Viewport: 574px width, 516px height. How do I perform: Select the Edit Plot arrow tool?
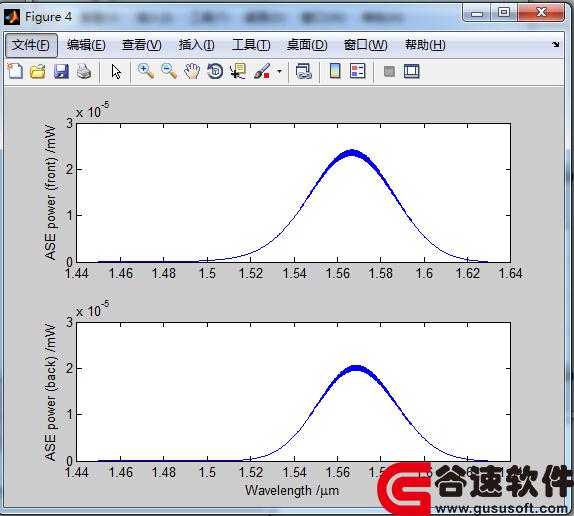(116, 71)
